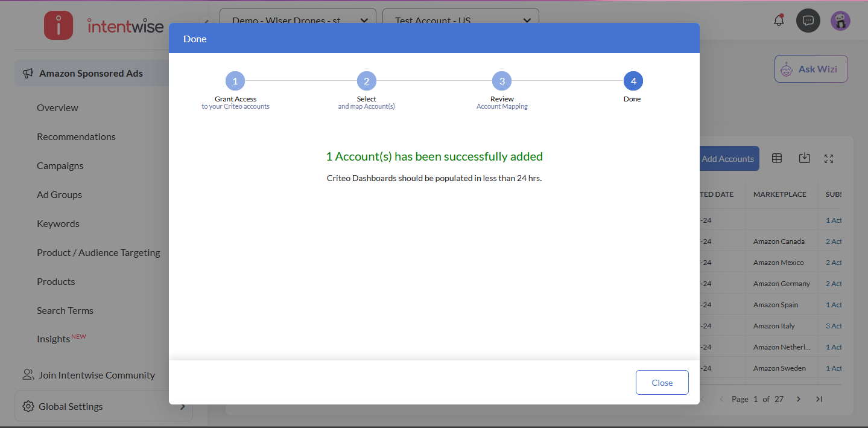Open the chat messages icon
The height and width of the screenshot is (428, 868).
coord(808,21)
